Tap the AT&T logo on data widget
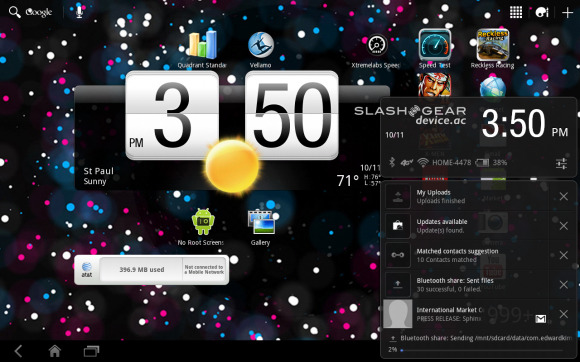 point(87,270)
